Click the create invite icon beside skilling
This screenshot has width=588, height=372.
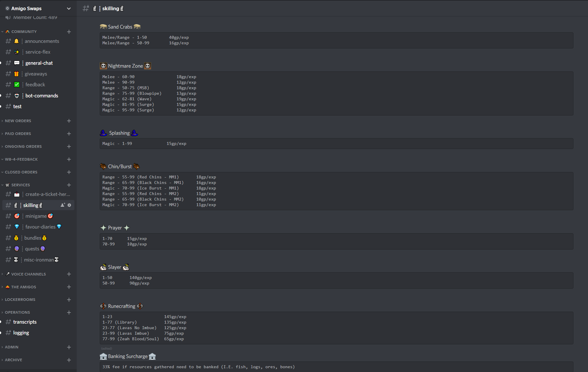tap(62, 205)
